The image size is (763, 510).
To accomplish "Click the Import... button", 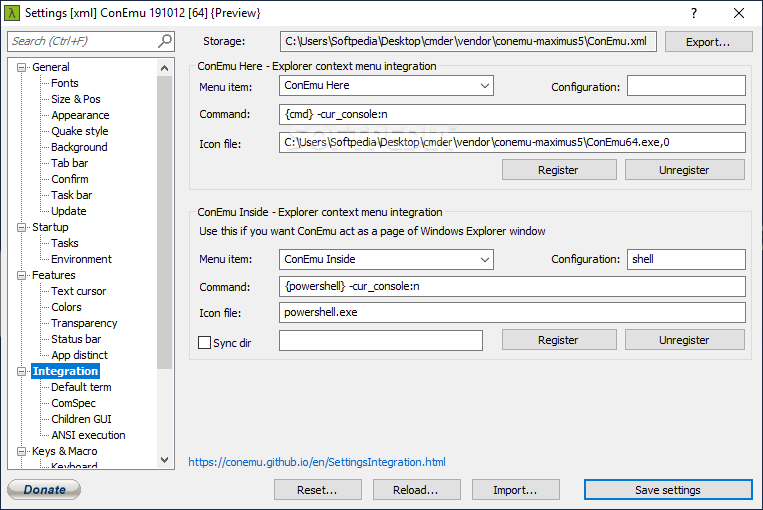I will click(x=515, y=490).
